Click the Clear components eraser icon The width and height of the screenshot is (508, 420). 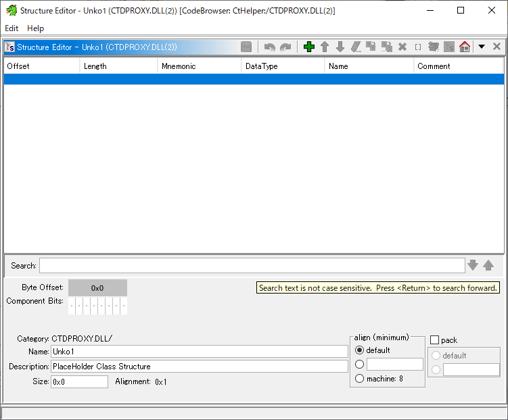pyautogui.click(x=356, y=47)
